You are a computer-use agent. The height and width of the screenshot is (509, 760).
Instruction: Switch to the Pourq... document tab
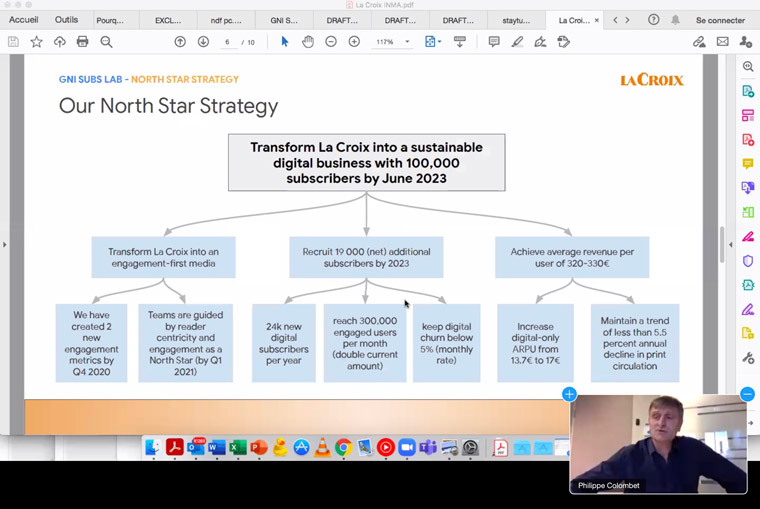110,20
